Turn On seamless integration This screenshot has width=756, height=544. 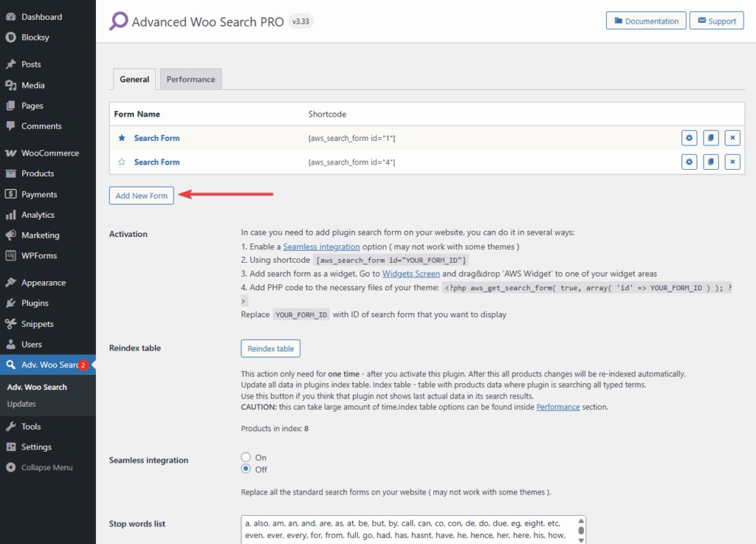pos(245,457)
